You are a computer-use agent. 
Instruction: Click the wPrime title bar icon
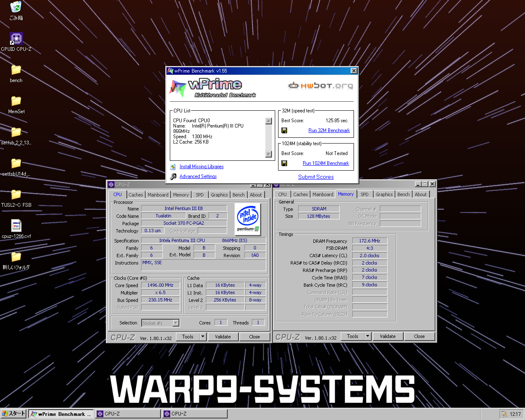[170, 71]
